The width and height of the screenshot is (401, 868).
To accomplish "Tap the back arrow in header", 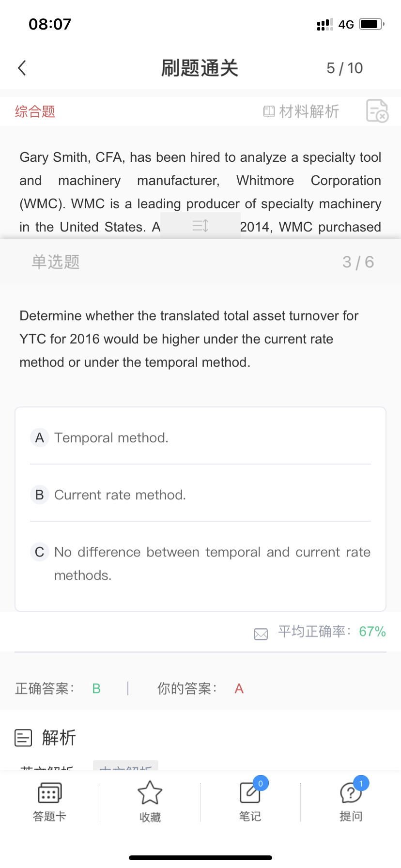I will [22, 68].
